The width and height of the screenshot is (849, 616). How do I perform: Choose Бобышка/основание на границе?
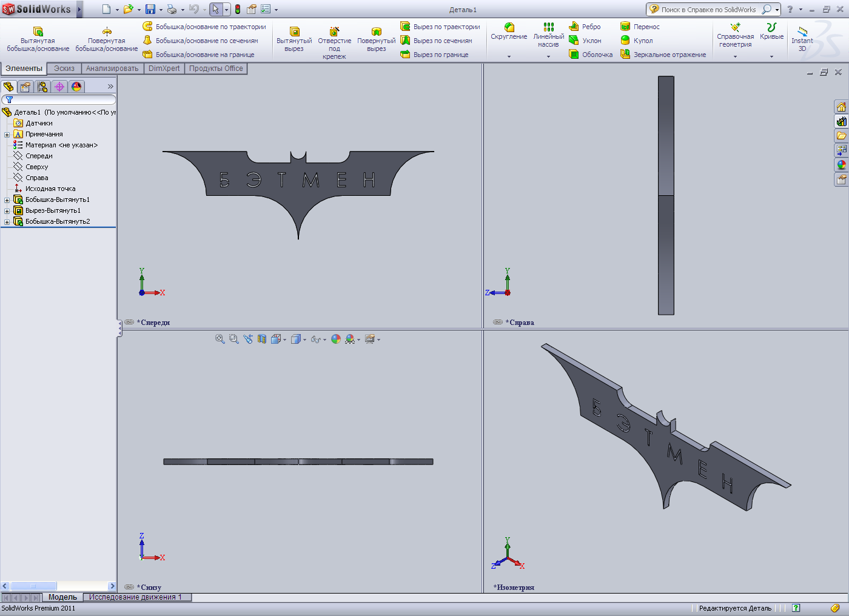[x=198, y=55]
